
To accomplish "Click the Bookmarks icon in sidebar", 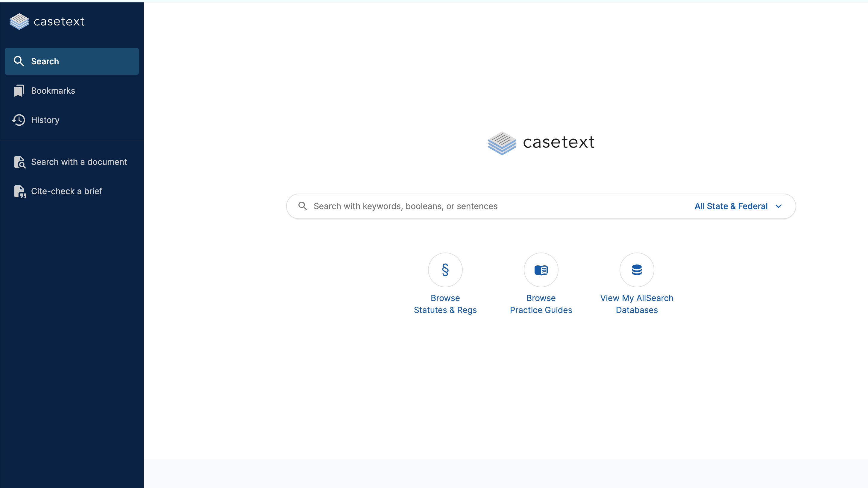I will point(19,91).
